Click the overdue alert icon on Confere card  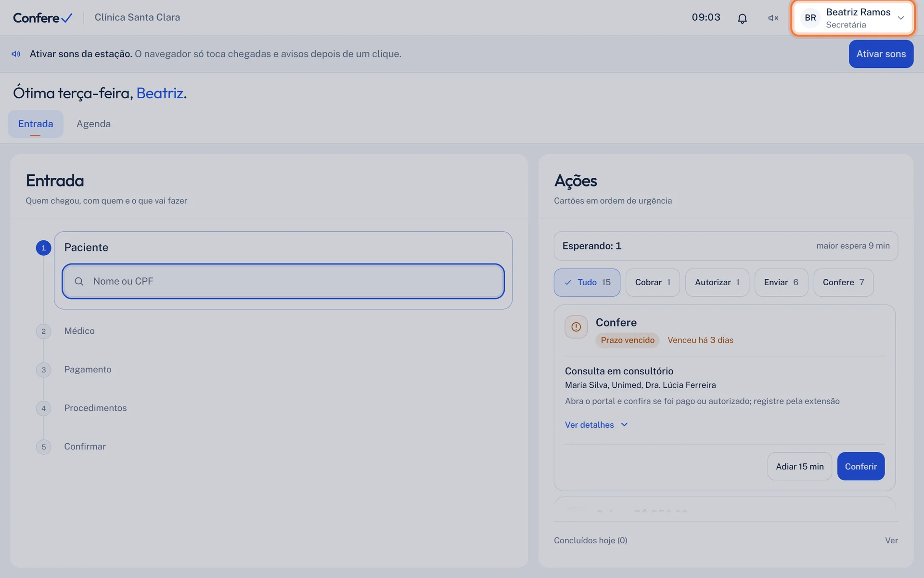(576, 327)
